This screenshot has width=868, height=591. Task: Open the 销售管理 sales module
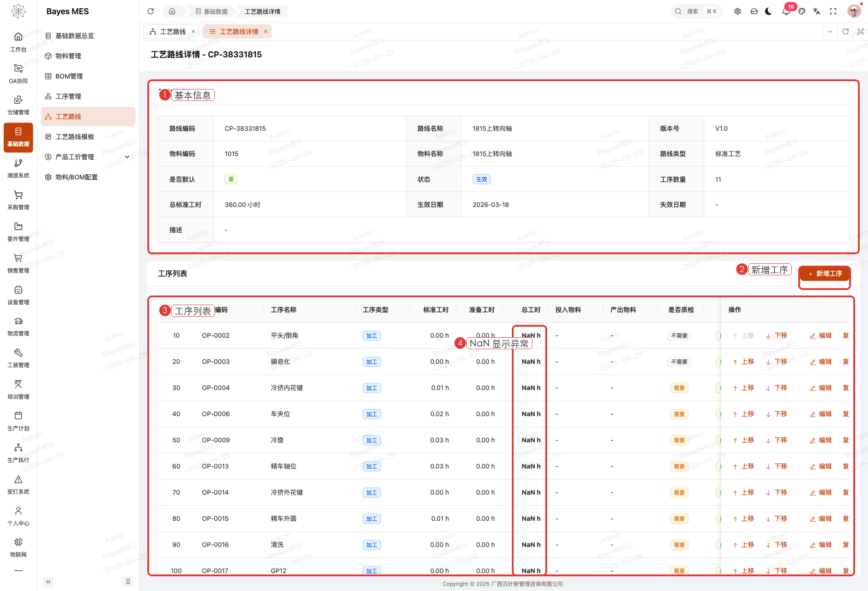(x=18, y=264)
